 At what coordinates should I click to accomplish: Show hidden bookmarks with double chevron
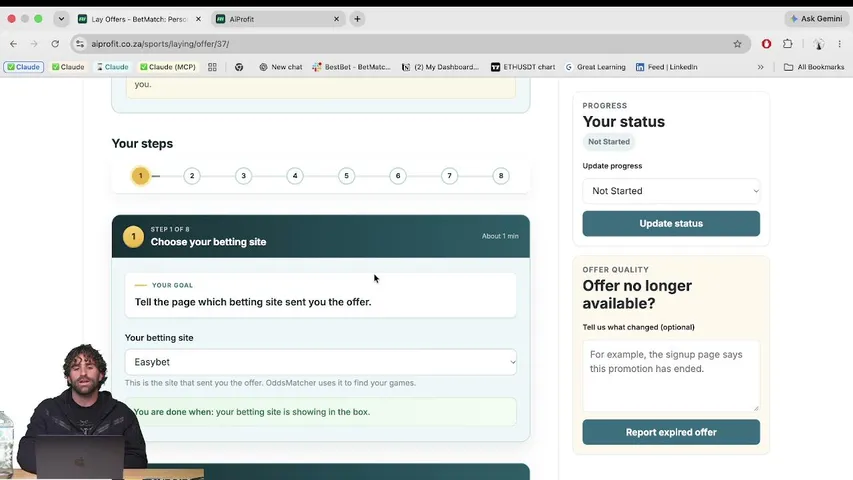(x=761, y=67)
